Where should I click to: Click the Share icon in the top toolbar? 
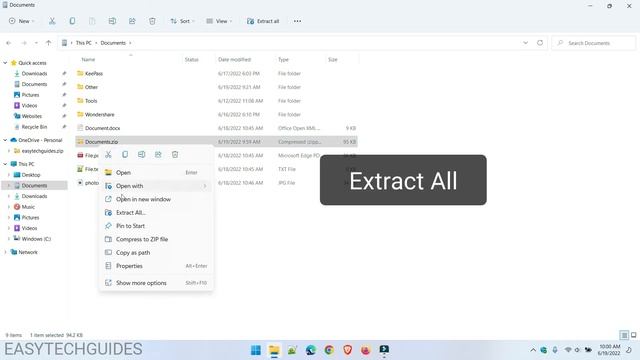click(132, 21)
